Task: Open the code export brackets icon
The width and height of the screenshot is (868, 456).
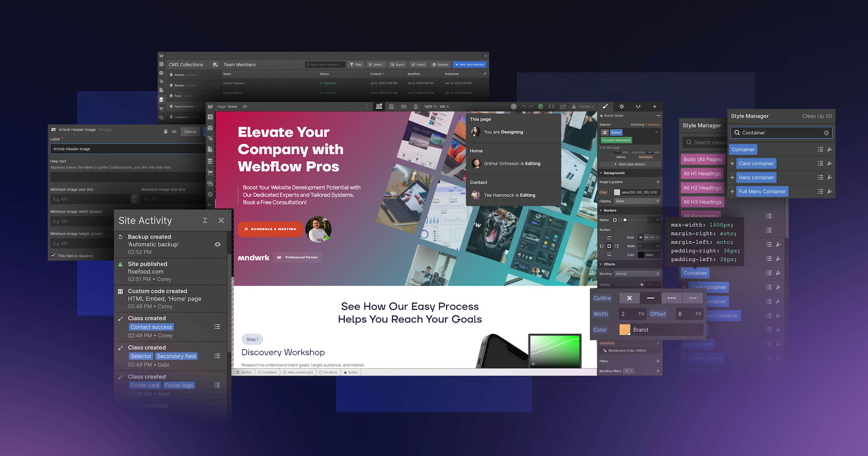Action: click(x=552, y=107)
